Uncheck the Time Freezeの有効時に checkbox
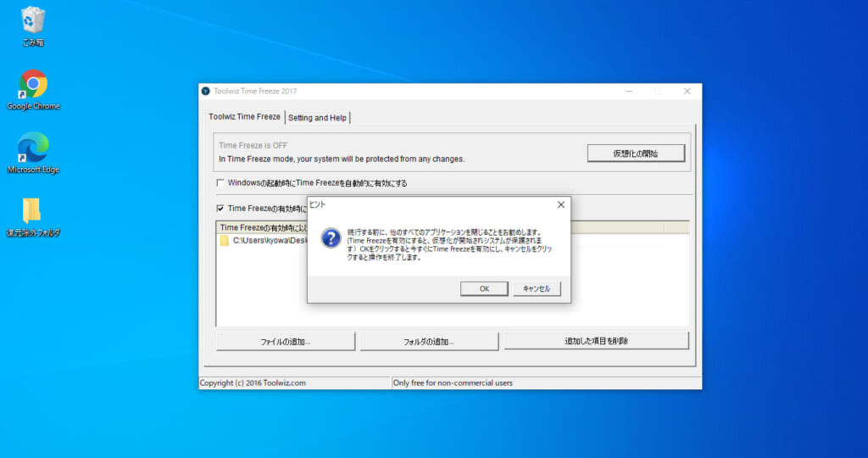 click(x=220, y=209)
